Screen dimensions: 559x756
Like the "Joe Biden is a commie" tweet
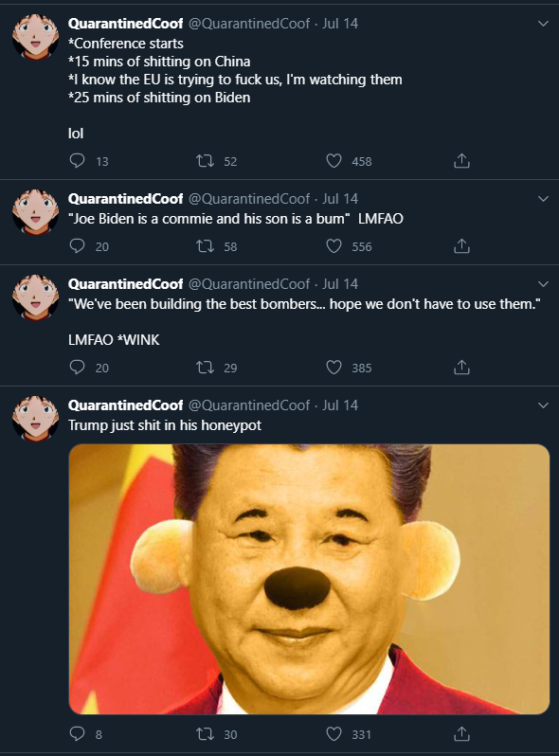pos(334,246)
